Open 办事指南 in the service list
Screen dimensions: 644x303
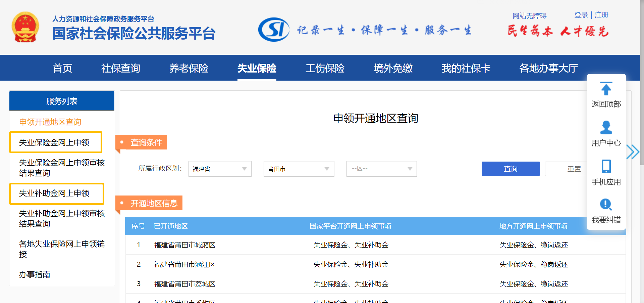(x=35, y=275)
